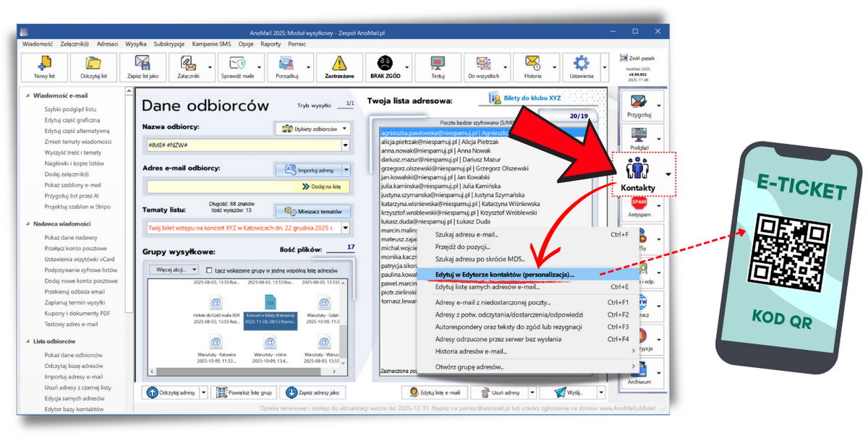Select Szukaj adresu e-mail context entry
The image size is (868, 441).
pyautogui.click(x=528, y=234)
